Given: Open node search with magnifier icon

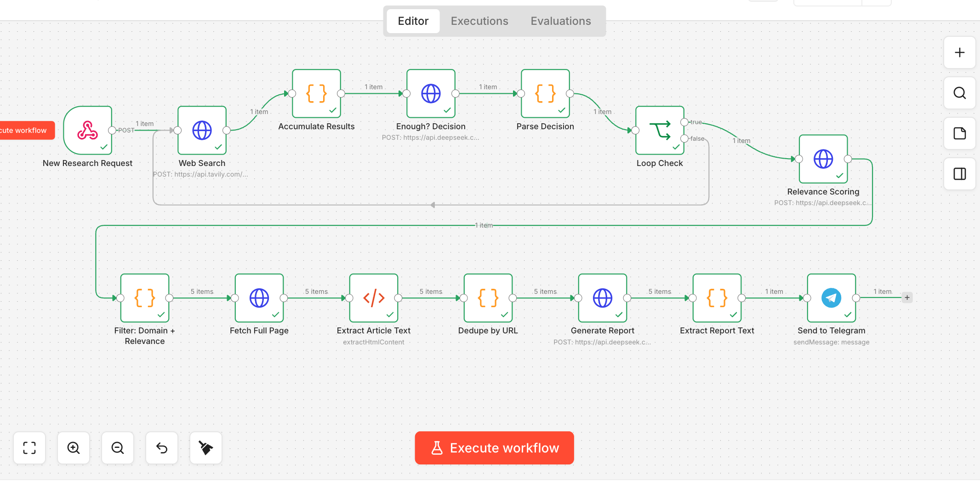Looking at the screenshot, I should [x=960, y=93].
